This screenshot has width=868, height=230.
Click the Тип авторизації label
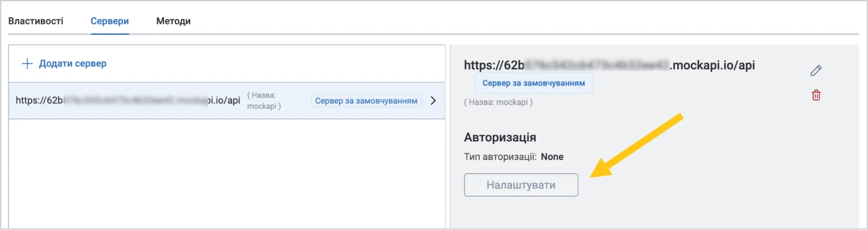tap(500, 157)
